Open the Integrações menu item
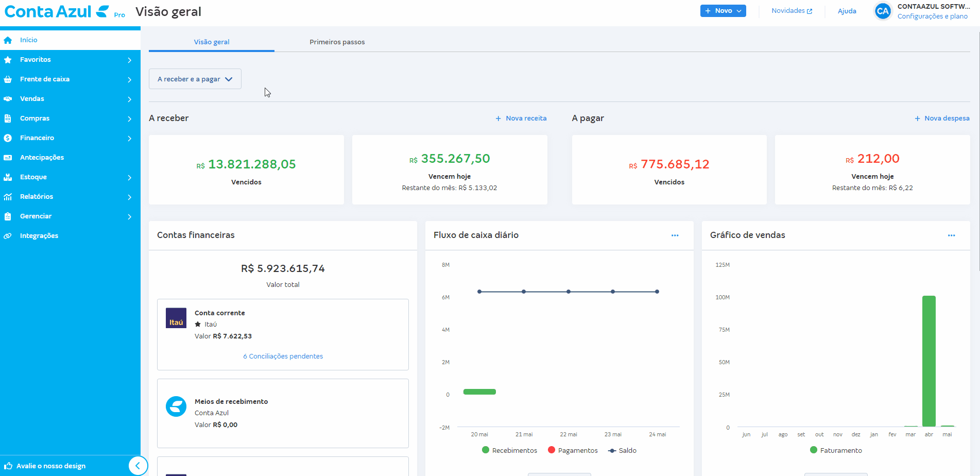This screenshot has width=980, height=476. pyautogui.click(x=70, y=236)
